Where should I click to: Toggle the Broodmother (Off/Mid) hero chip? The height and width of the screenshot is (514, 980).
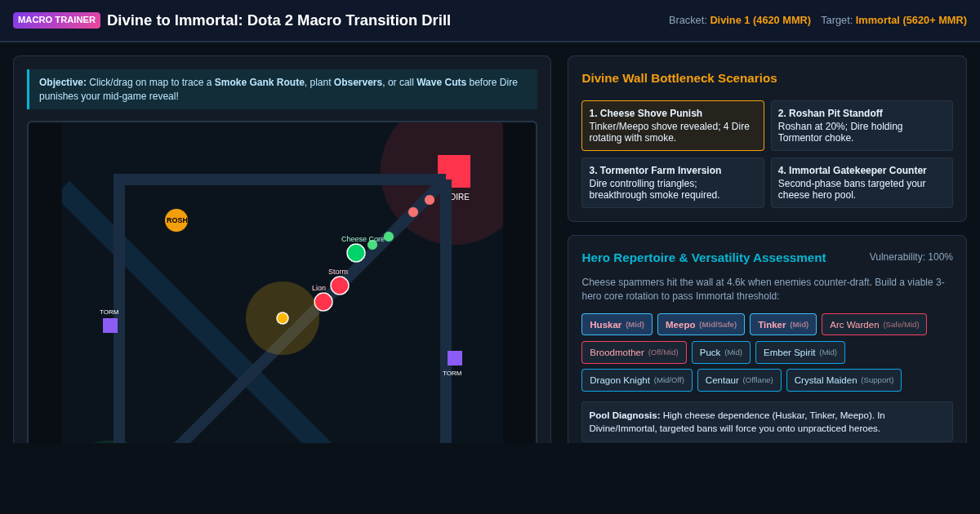coord(634,352)
